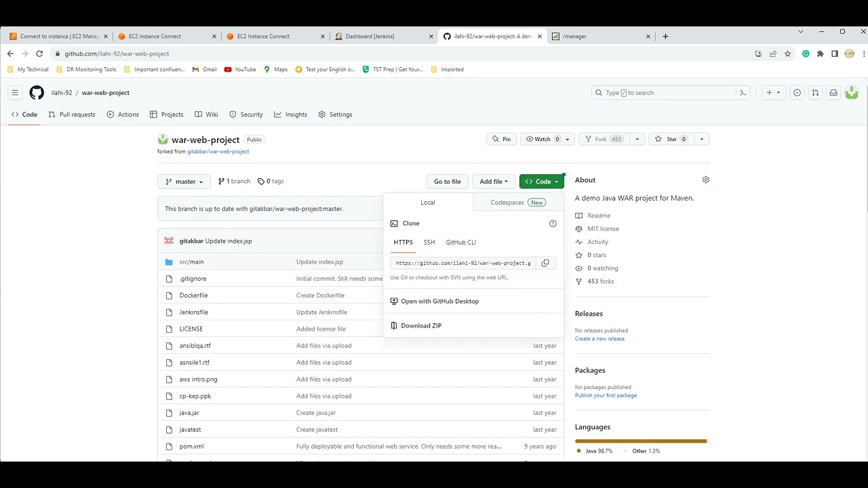Viewport: 868px width, 488px height.
Task: Click the Java segment of languages bar
Action: click(x=640, y=441)
